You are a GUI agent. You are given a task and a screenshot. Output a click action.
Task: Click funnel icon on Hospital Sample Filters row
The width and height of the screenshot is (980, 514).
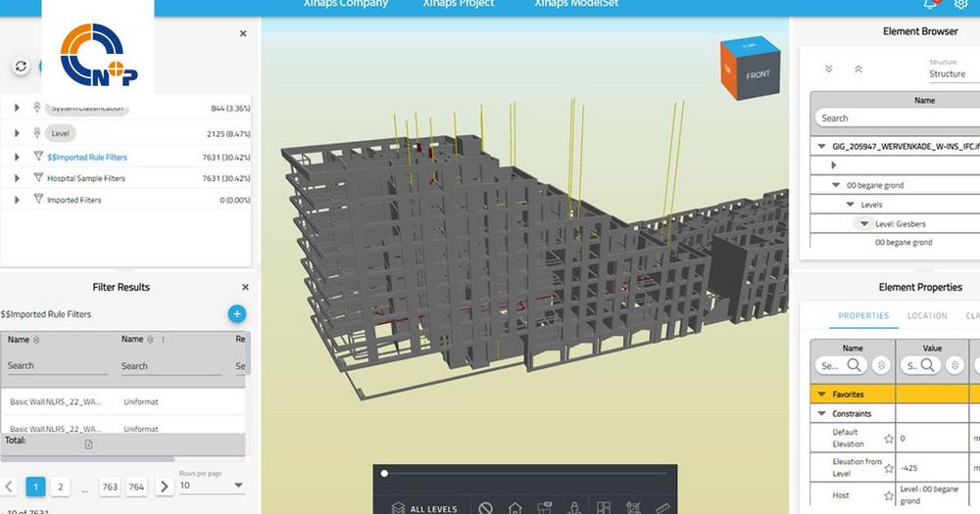38,178
